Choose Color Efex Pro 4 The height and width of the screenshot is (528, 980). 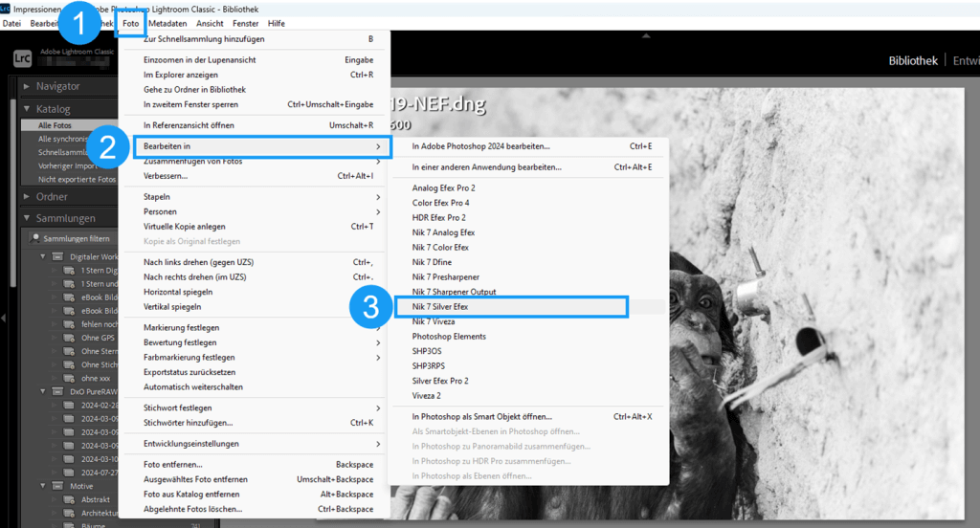pyautogui.click(x=530, y=203)
